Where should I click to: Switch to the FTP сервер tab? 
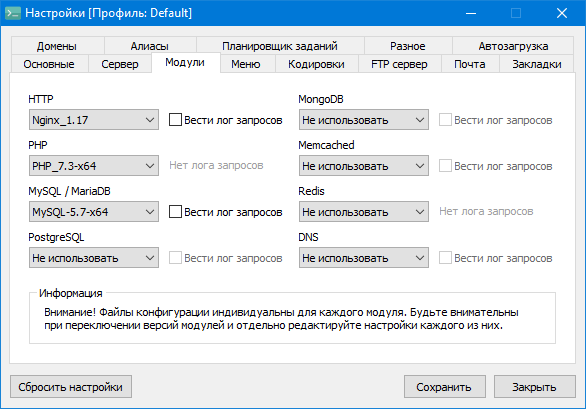399,64
